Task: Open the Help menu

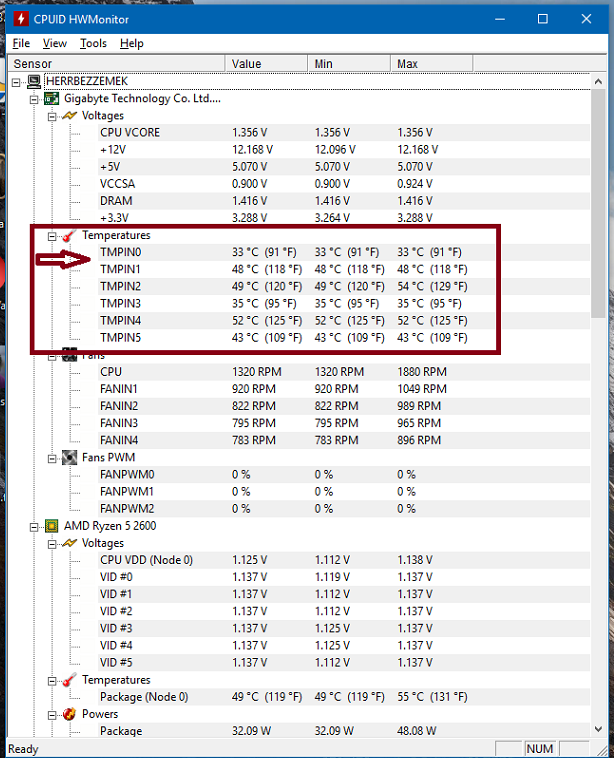Action: pyautogui.click(x=132, y=44)
